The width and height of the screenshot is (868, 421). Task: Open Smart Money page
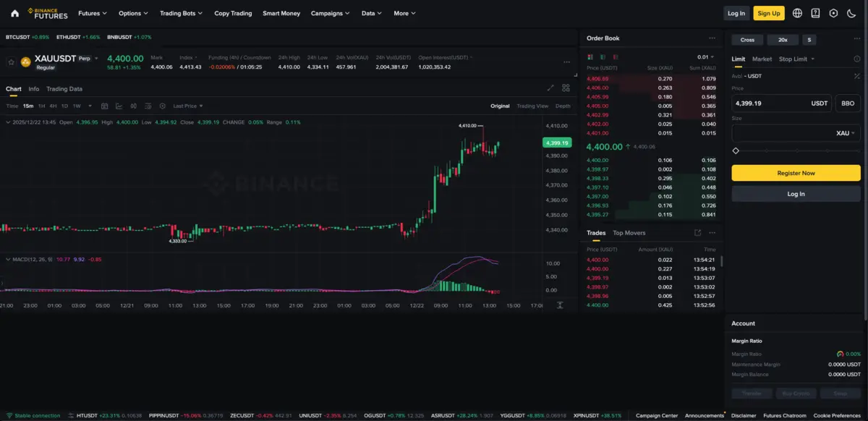point(281,13)
